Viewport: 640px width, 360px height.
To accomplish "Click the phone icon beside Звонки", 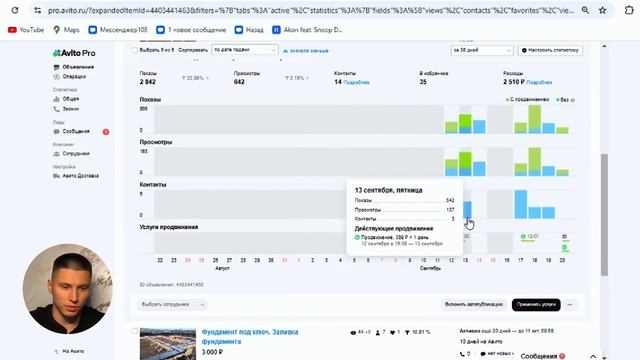I will 56,109.
